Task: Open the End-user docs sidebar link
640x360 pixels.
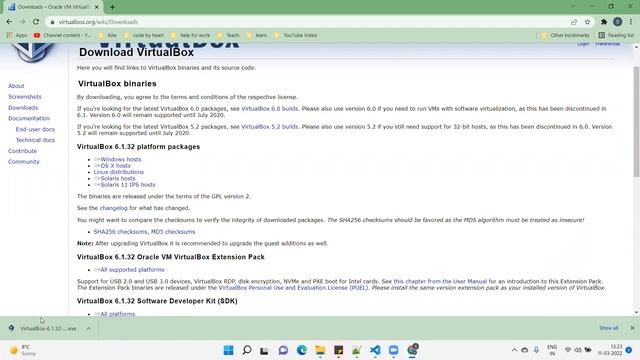Action: pyautogui.click(x=35, y=129)
